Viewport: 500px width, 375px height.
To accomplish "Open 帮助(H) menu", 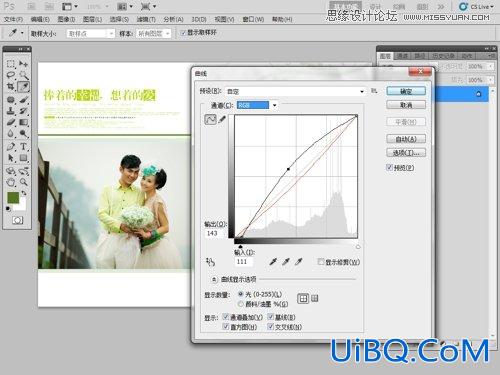I will coord(282,19).
